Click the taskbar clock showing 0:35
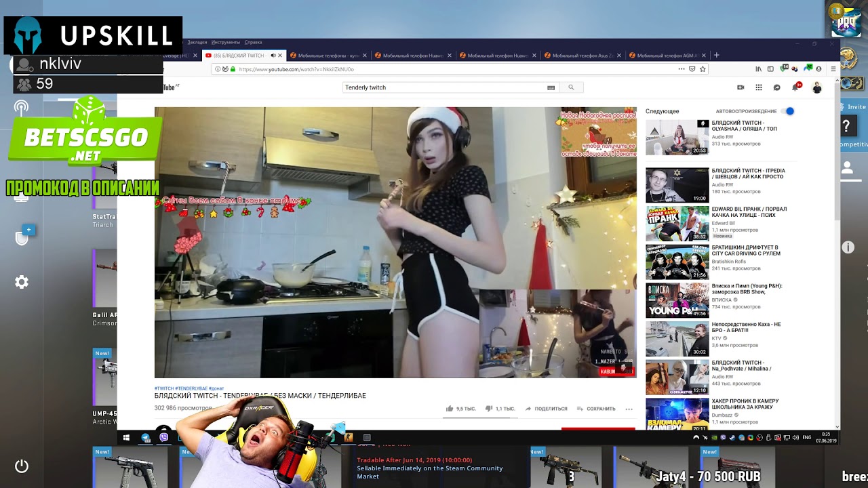Viewport: 868px width, 488px height. coord(826,438)
